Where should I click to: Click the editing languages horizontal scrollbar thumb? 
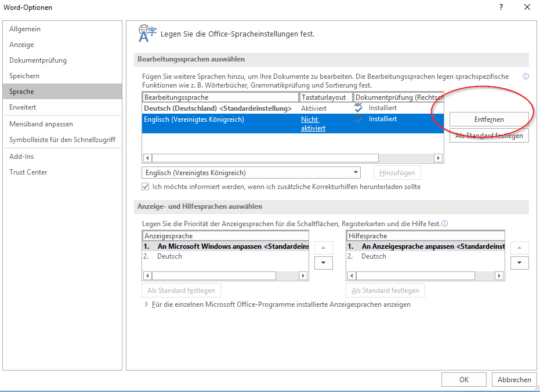[x=265, y=158]
